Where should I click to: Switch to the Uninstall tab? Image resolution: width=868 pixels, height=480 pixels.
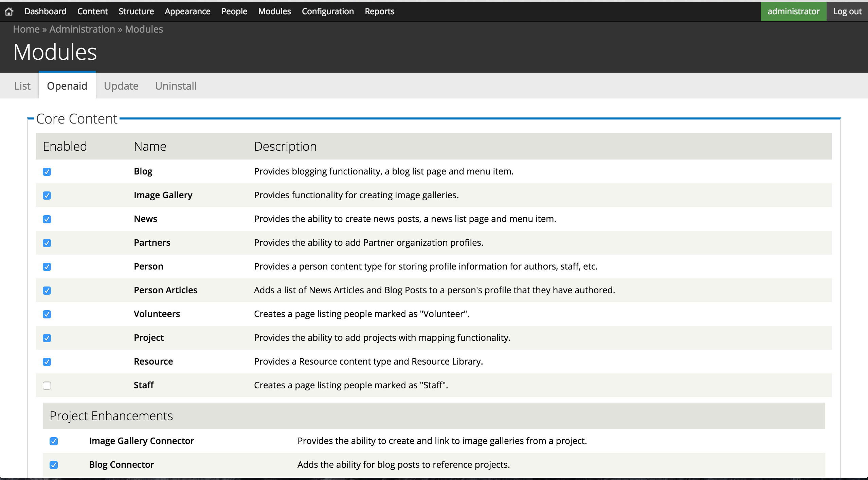[x=176, y=86]
